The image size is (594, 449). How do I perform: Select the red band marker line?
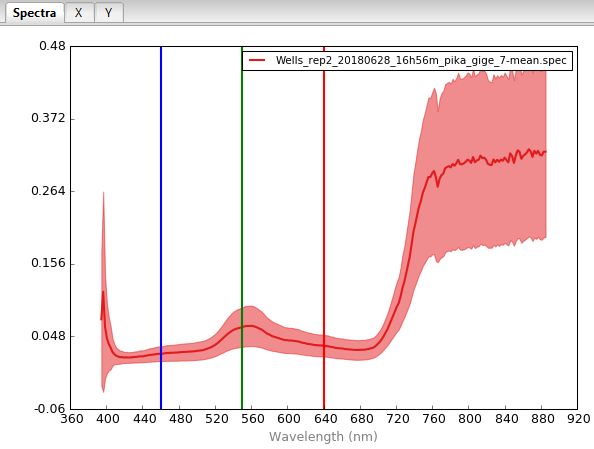click(x=324, y=227)
